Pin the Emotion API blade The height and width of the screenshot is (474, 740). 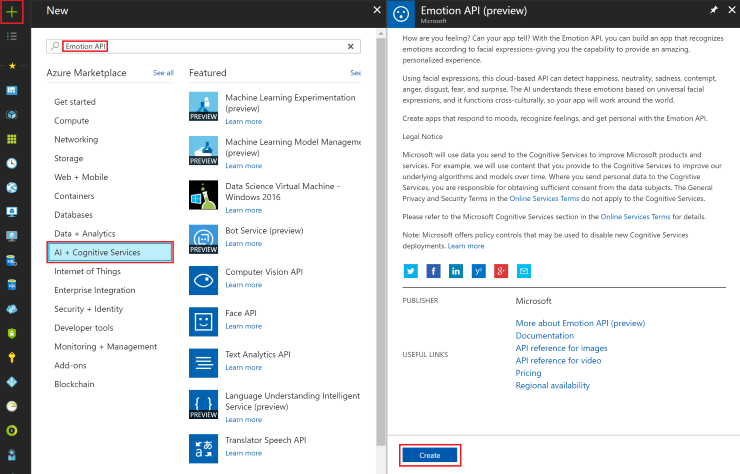click(x=714, y=10)
